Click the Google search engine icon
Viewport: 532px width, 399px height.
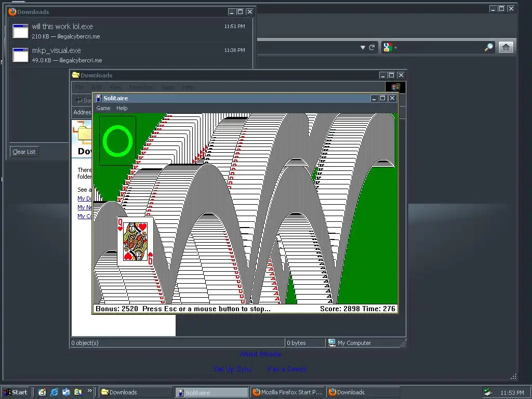(x=388, y=47)
